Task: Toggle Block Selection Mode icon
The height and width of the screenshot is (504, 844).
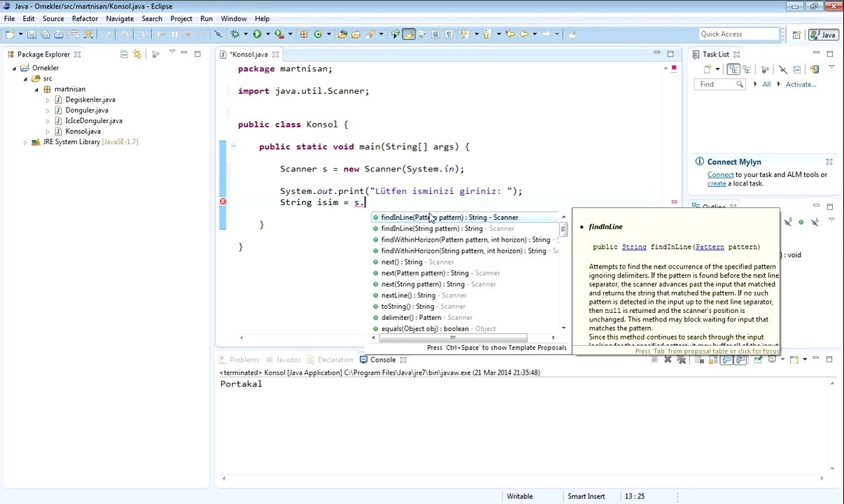Action: 435,34
